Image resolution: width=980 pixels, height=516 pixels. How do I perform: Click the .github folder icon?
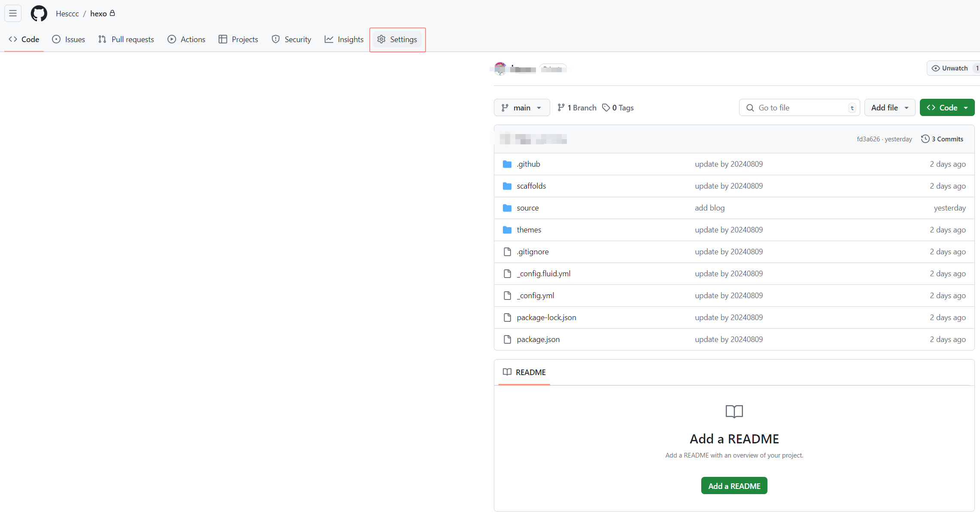tap(507, 164)
